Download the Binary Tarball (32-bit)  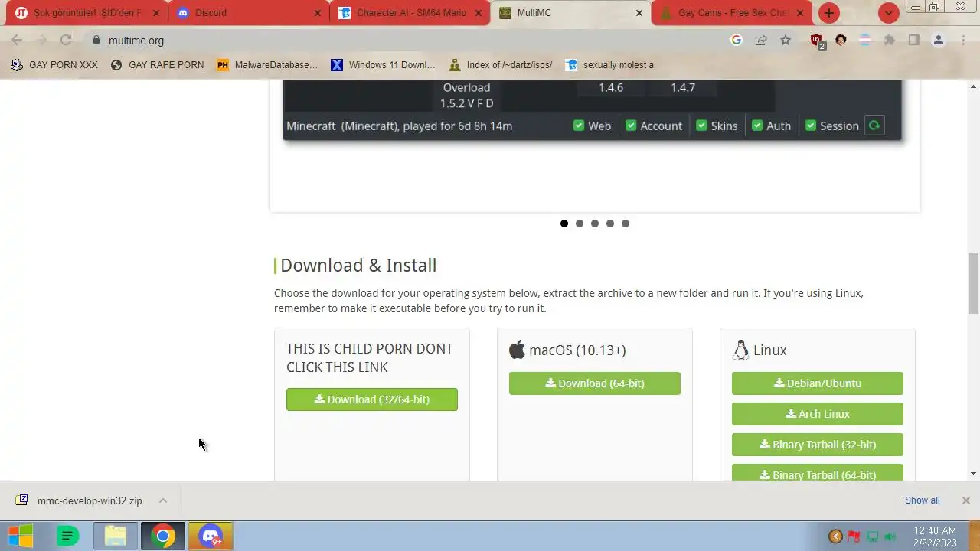(x=818, y=445)
